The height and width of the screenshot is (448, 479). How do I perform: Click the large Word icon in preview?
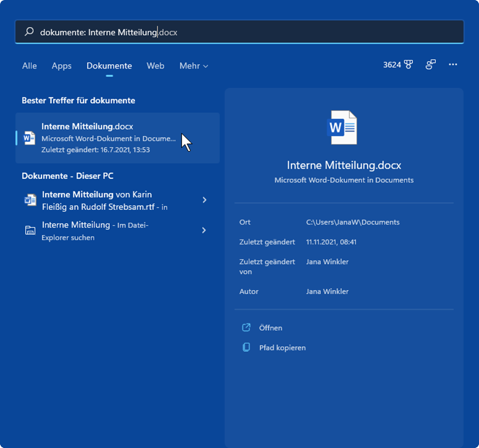tap(343, 128)
